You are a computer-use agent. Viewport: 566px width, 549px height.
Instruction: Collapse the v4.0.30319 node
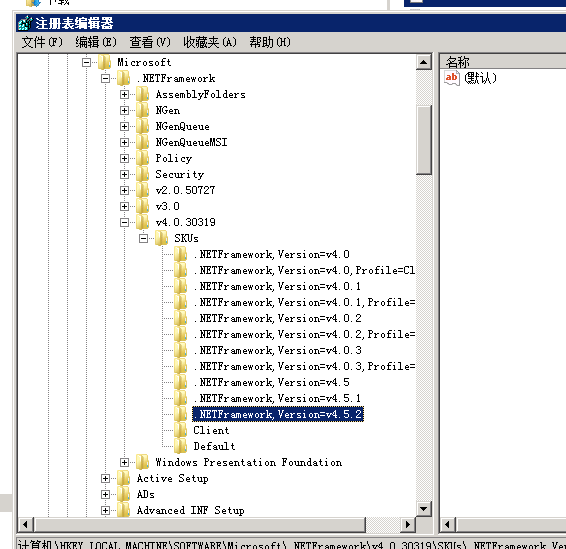coord(124,222)
